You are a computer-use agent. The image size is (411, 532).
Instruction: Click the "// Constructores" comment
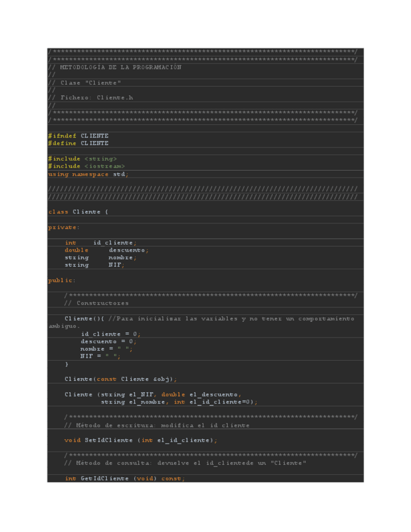pyautogui.click(x=97, y=303)
